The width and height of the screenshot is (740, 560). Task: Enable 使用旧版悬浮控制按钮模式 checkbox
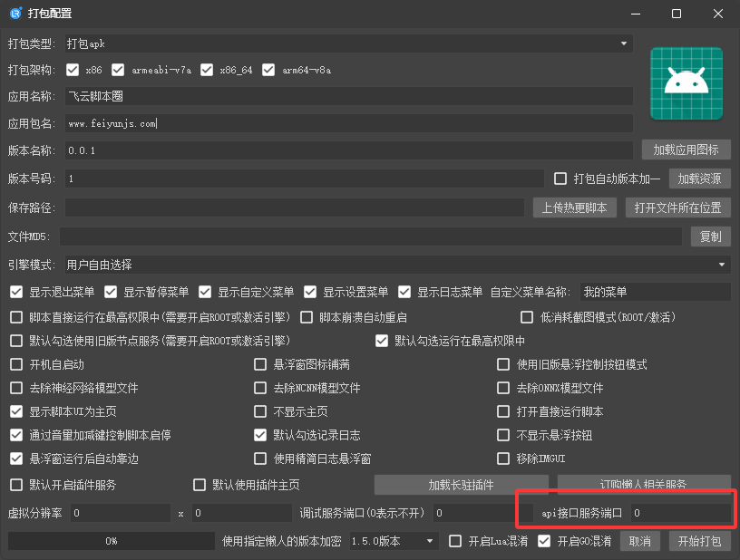tap(503, 364)
